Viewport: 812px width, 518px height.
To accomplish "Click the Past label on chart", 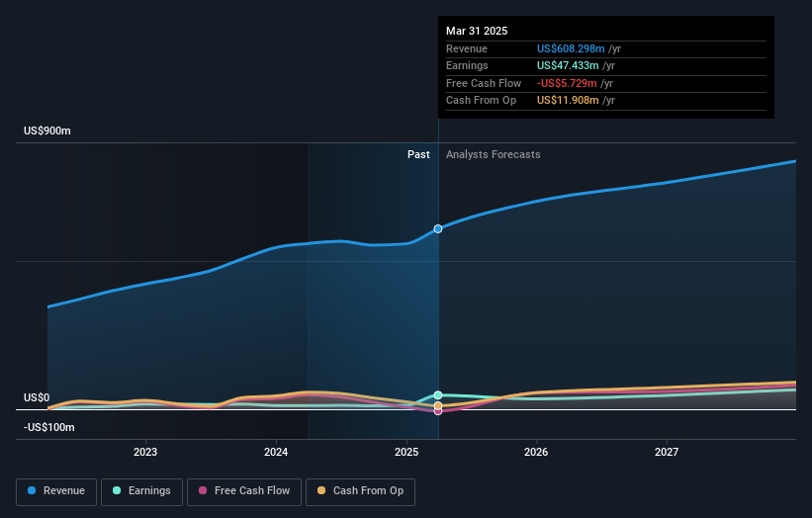I will (418, 155).
